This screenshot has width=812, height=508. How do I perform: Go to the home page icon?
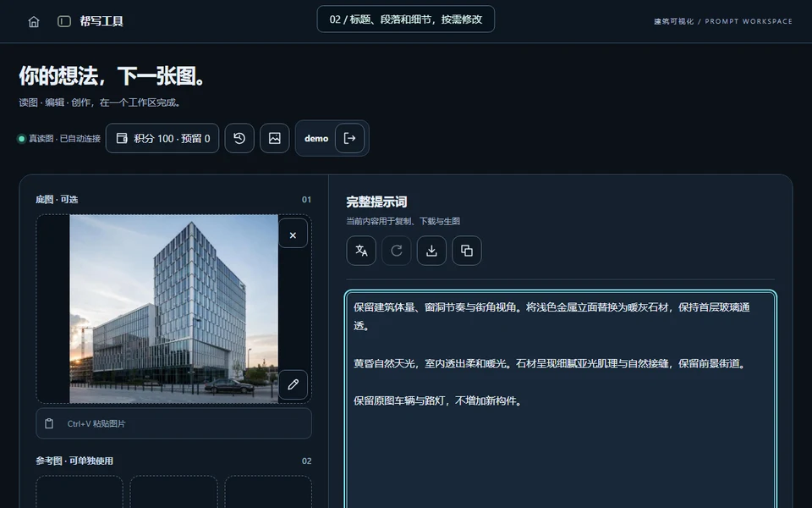(x=34, y=21)
